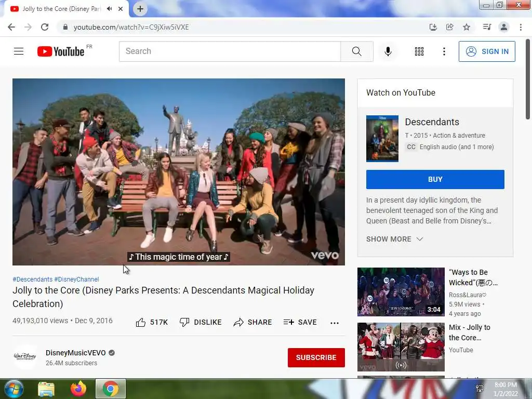532x399 pixels.
Task: Click the video player frame
Action: (x=179, y=171)
